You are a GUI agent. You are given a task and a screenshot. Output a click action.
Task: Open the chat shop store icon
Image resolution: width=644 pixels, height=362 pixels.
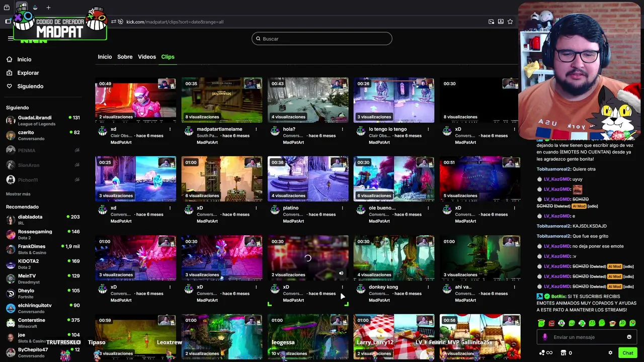tap(563, 353)
